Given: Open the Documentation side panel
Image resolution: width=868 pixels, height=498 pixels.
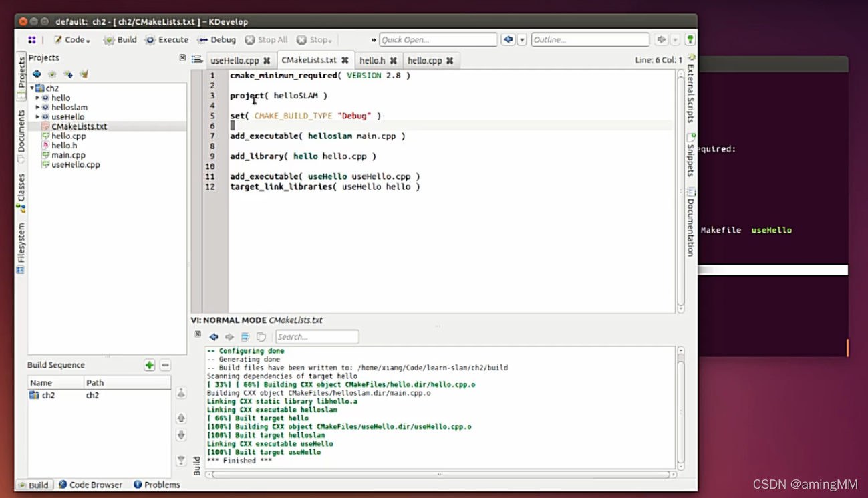Looking at the screenshot, I should pos(691,223).
